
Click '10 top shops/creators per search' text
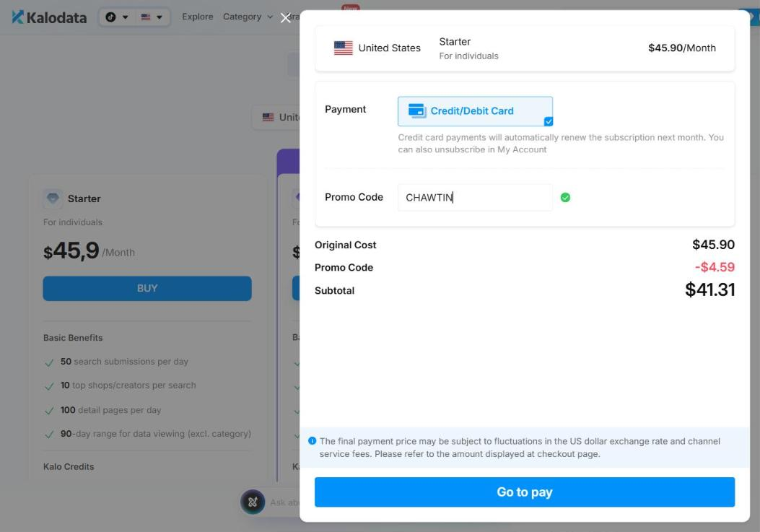[128, 385]
